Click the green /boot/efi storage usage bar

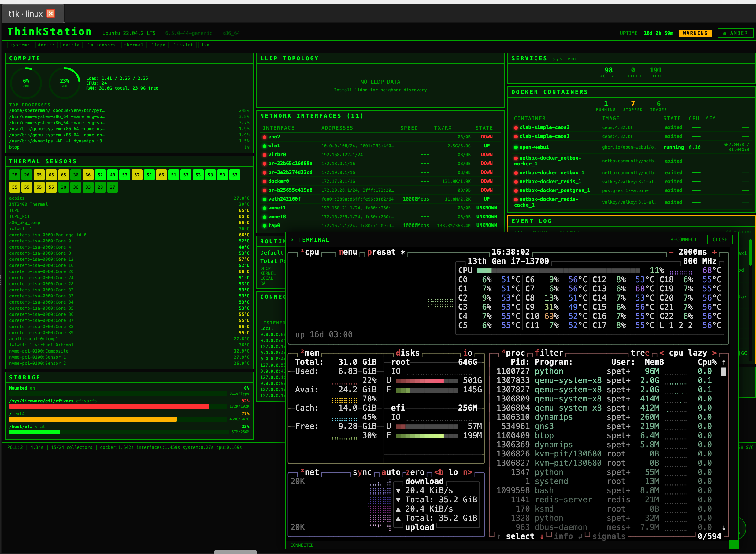34,432
